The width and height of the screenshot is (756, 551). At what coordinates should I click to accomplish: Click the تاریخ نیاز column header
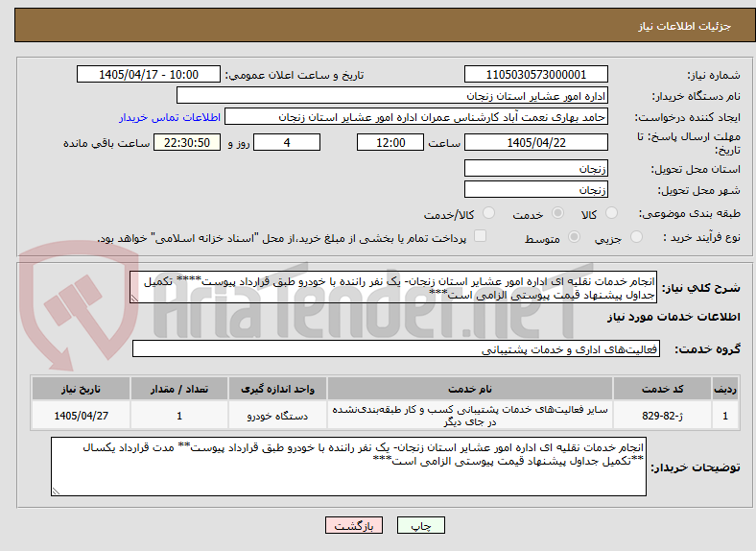[x=81, y=389]
